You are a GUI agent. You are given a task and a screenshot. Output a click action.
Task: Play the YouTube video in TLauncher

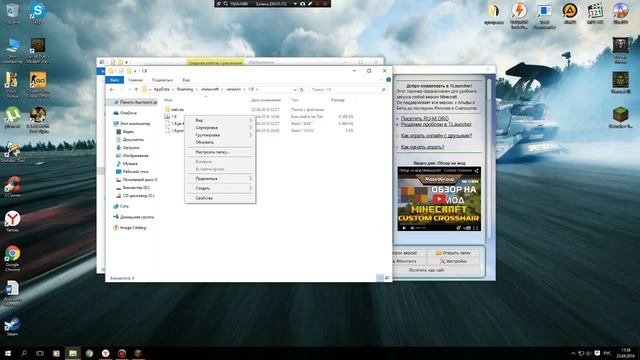[439, 199]
